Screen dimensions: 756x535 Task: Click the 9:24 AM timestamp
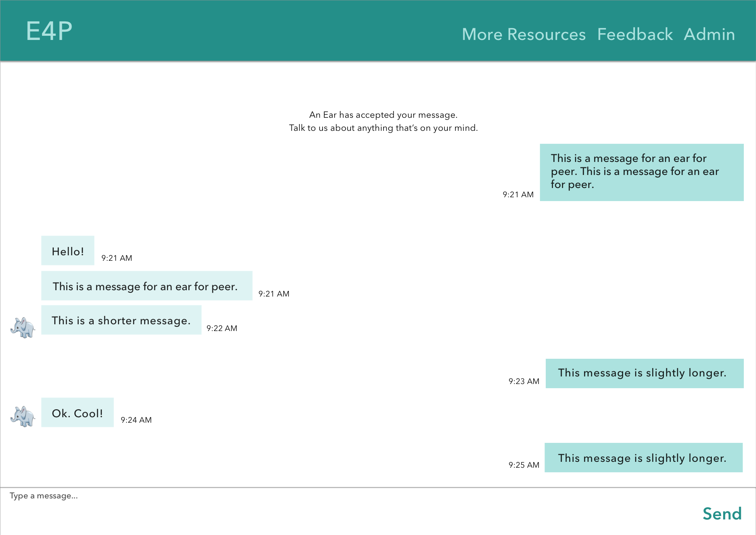click(136, 420)
